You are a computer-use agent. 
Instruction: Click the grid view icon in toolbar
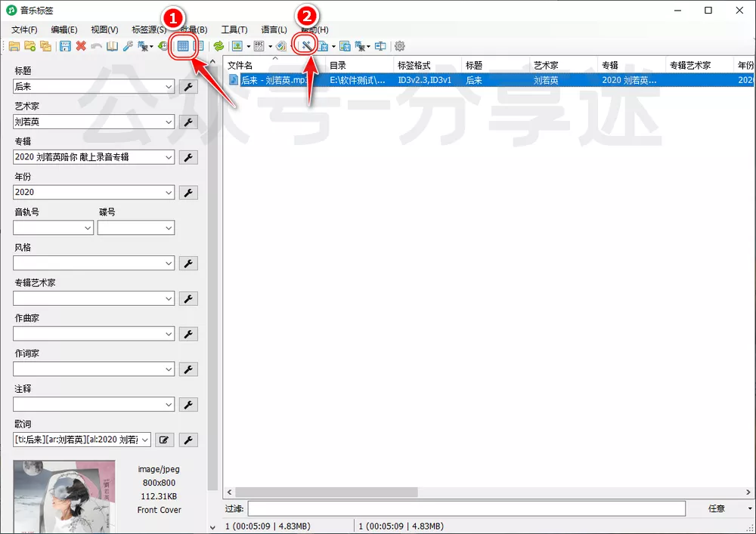183,46
